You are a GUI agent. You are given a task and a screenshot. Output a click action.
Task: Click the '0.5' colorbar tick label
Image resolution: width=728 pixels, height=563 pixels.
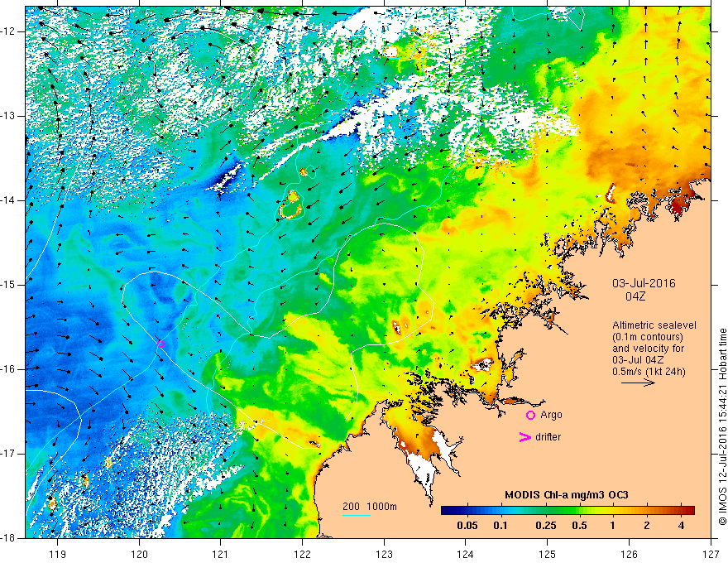click(579, 526)
